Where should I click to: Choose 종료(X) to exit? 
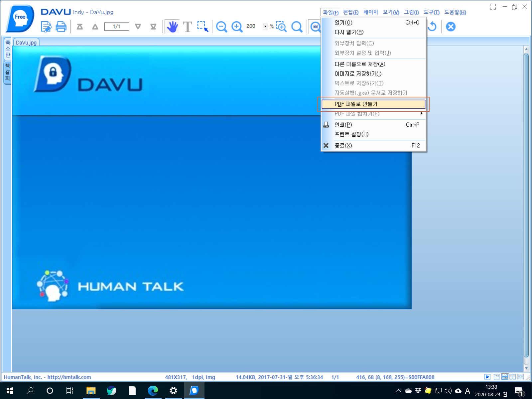pyautogui.click(x=373, y=146)
